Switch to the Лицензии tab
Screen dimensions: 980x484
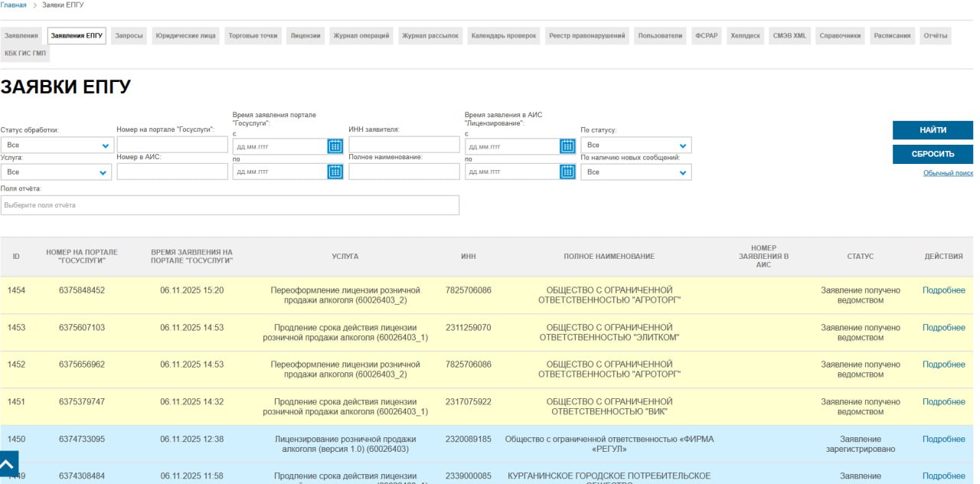305,36
